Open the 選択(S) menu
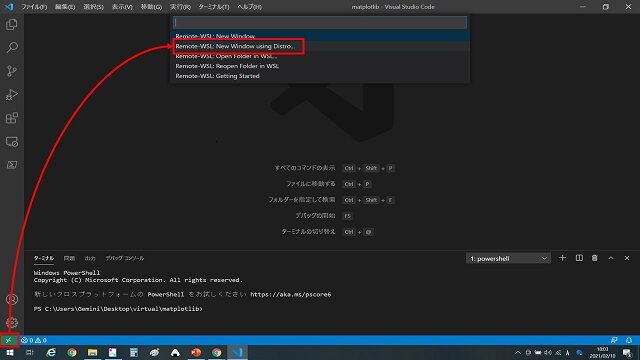The width and height of the screenshot is (640, 360). click(x=93, y=7)
